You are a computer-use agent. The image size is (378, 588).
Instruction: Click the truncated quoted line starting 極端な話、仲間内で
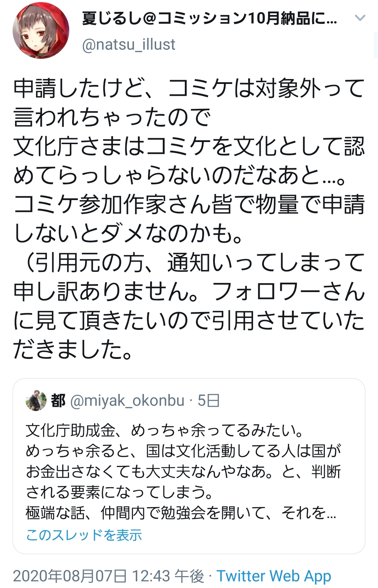(181, 513)
